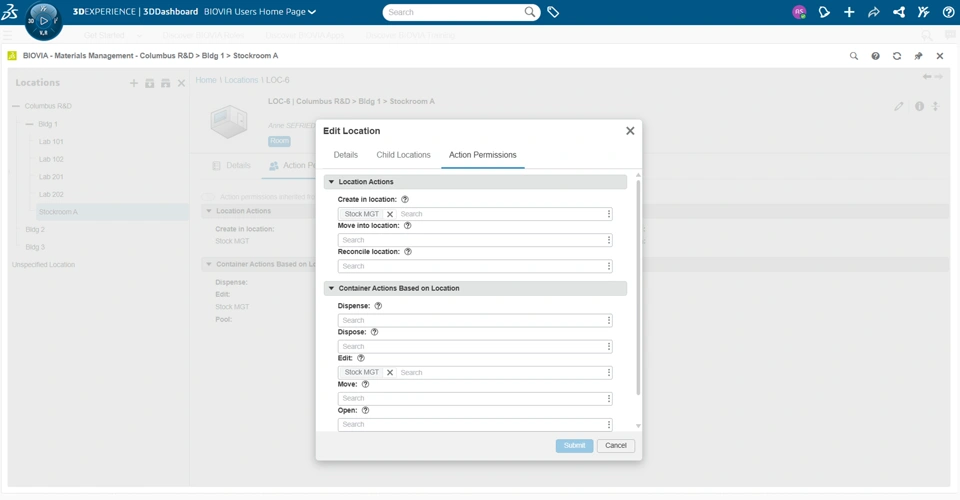Show help for Move into location
The width and height of the screenshot is (960, 500).
tap(408, 226)
